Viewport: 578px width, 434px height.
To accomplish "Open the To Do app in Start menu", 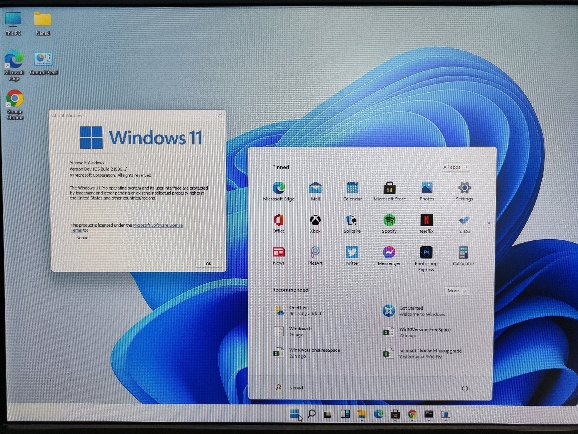I will coord(464,223).
